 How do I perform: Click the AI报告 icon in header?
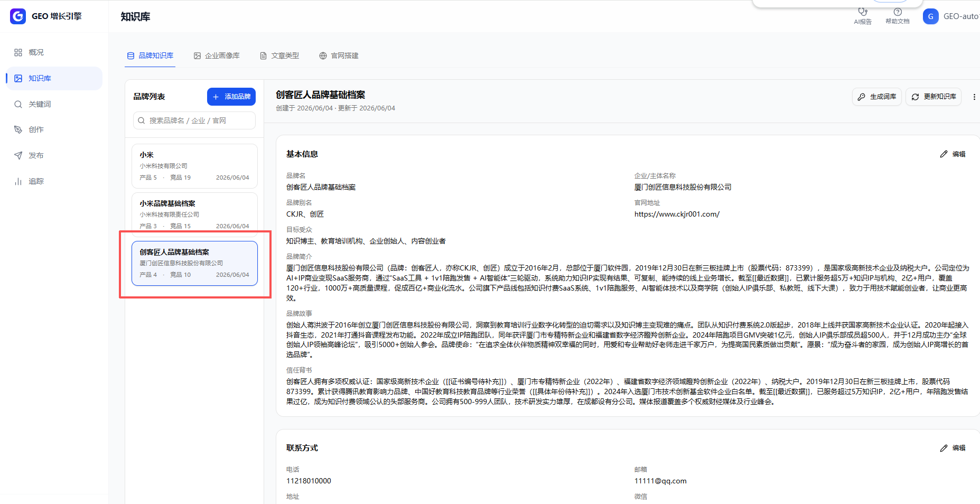click(x=863, y=12)
